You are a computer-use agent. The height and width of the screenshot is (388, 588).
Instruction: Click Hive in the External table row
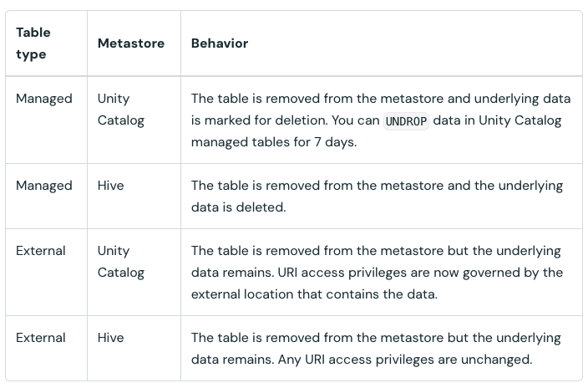tap(110, 338)
